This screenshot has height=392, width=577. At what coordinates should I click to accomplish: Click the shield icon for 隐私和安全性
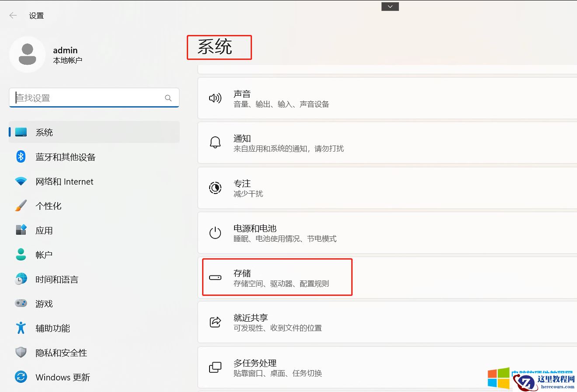point(21,353)
